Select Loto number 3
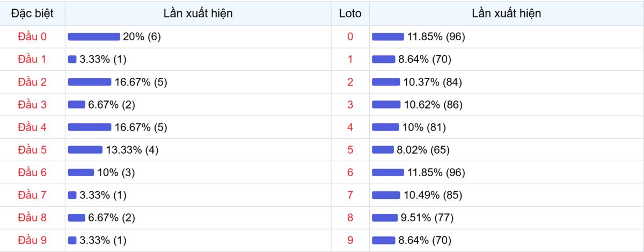 (350, 105)
